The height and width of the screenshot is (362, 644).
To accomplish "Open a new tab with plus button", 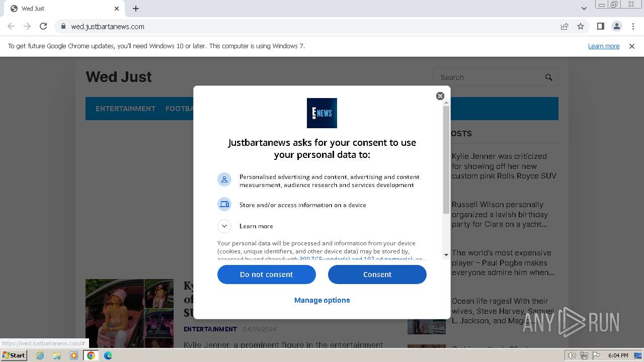I will pyautogui.click(x=136, y=9).
